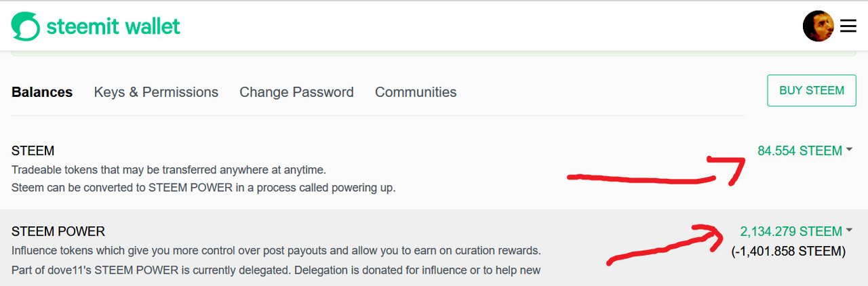Screen dimensions: 868x286
Task: Switch to the Balances tab
Action: click(42, 92)
